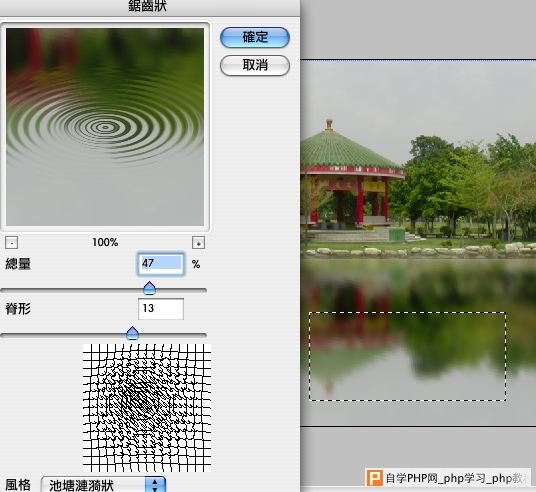This screenshot has height=492, width=536.
Task: Click the 脊形 ridges slider handle
Action: [132, 333]
